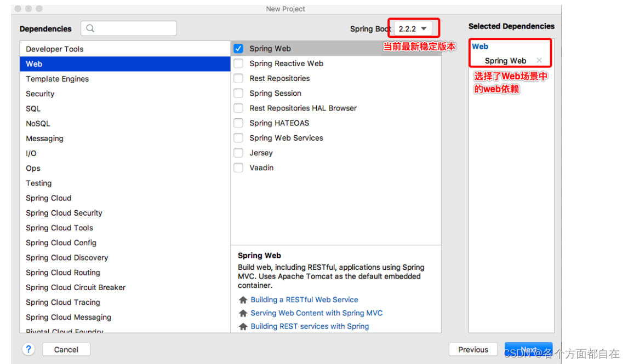Click the house icon beside Serving Web Content guide
This screenshot has width=628, height=364.
point(243,313)
